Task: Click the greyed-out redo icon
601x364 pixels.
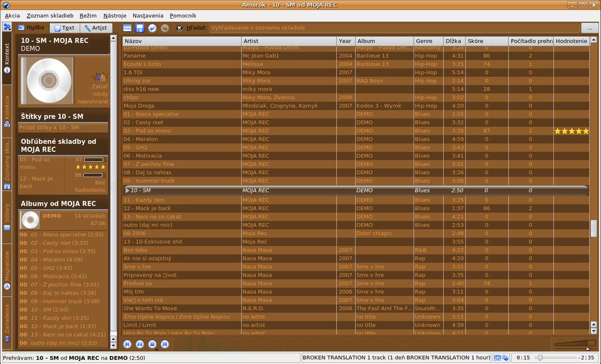Action: click(165, 28)
